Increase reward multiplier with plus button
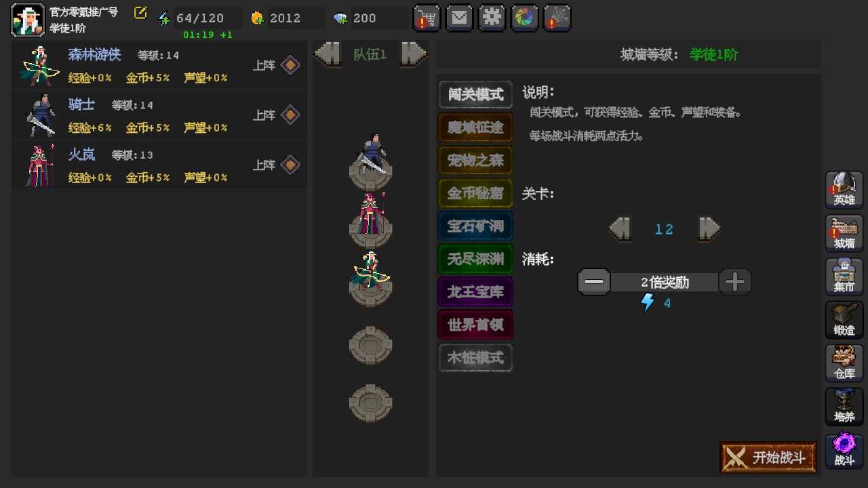This screenshot has width=868, height=488. point(735,282)
